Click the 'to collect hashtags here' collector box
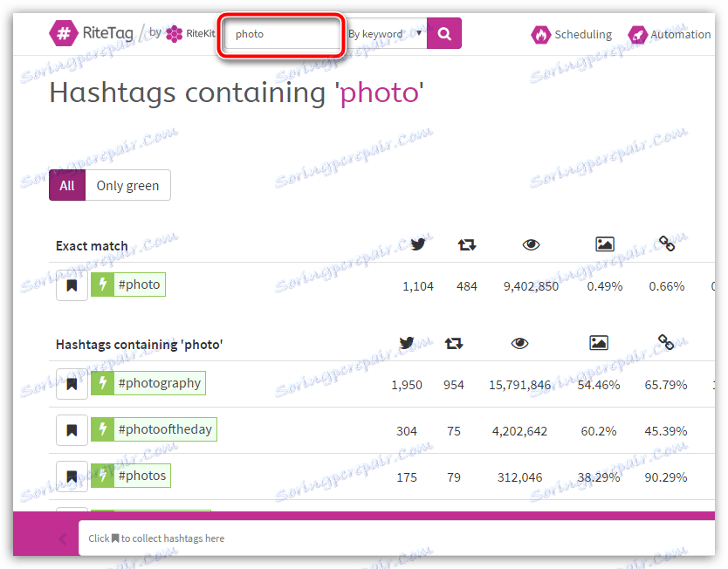The image size is (728, 569). [397, 538]
